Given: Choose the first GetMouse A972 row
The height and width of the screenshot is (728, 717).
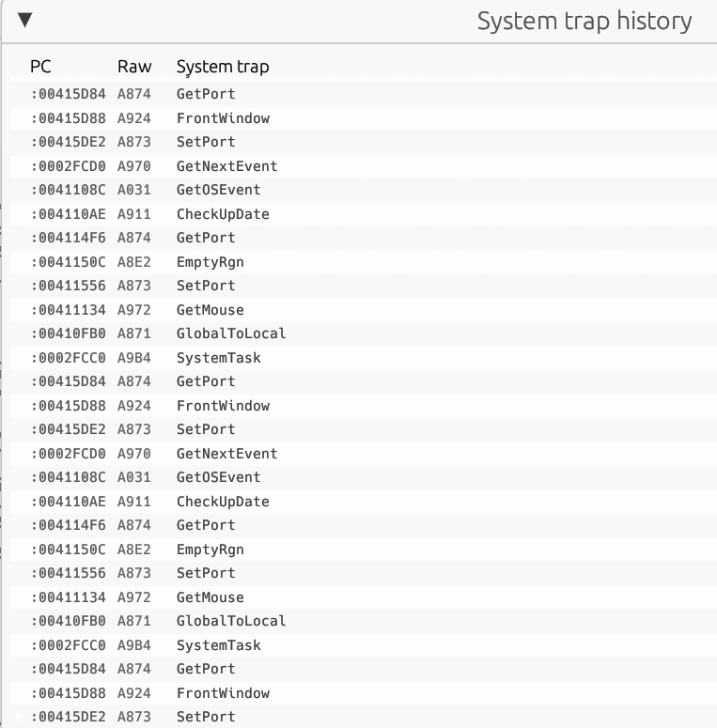Looking at the screenshot, I should click(x=363, y=310).
